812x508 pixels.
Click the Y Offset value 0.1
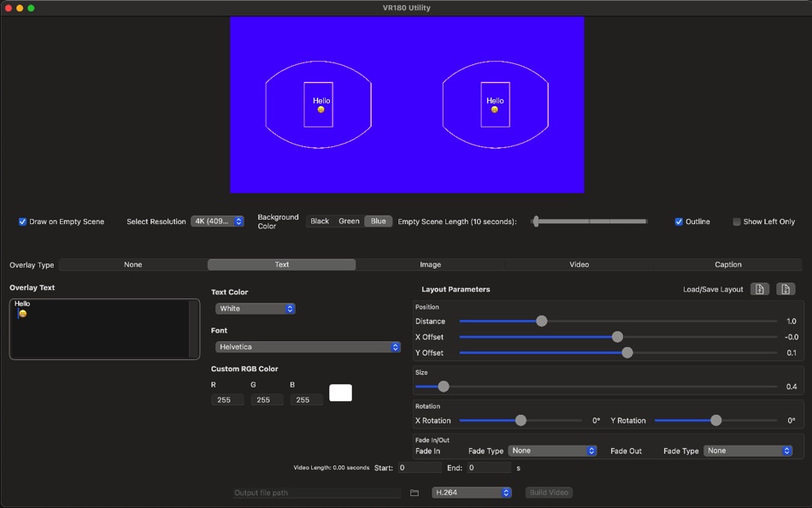tap(791, 353)
